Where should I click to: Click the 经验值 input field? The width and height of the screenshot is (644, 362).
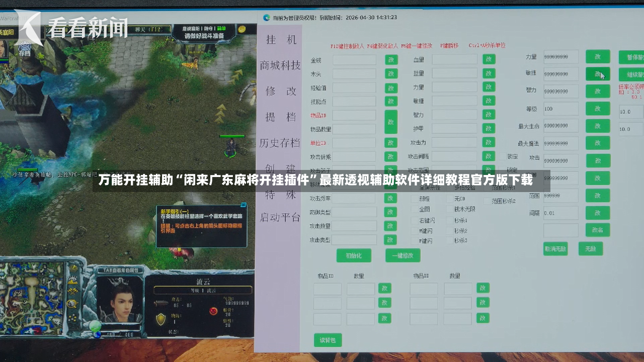[354, 88]
